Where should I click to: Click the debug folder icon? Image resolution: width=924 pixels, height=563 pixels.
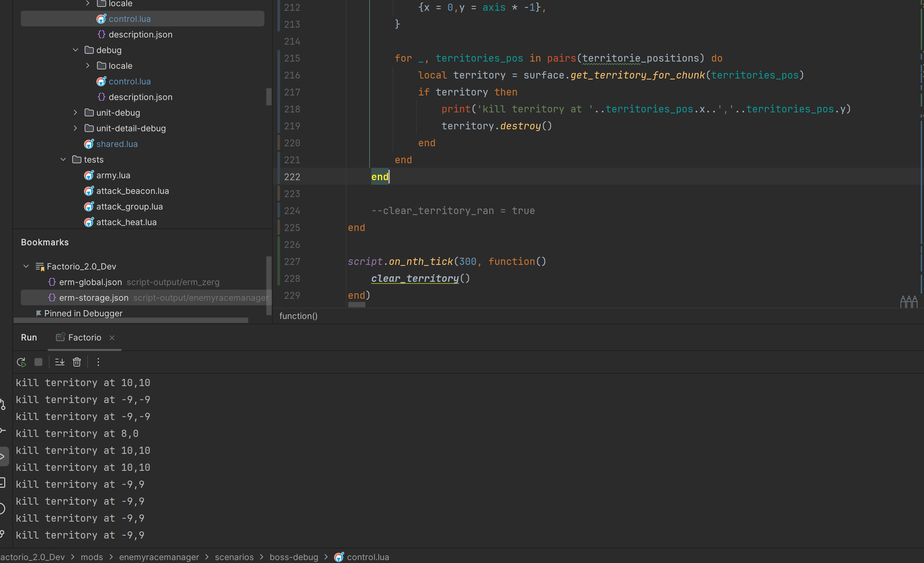(x=89, y=50)
